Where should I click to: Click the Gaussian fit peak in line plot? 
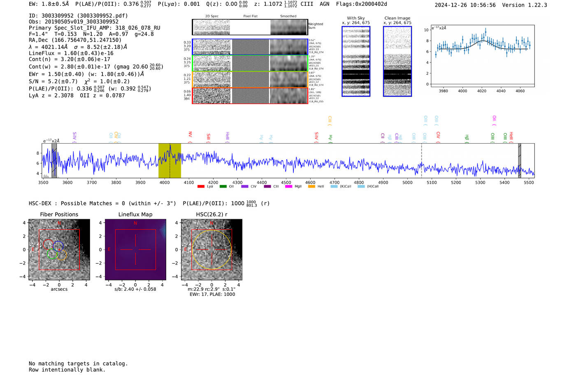(x=483, y=41)
